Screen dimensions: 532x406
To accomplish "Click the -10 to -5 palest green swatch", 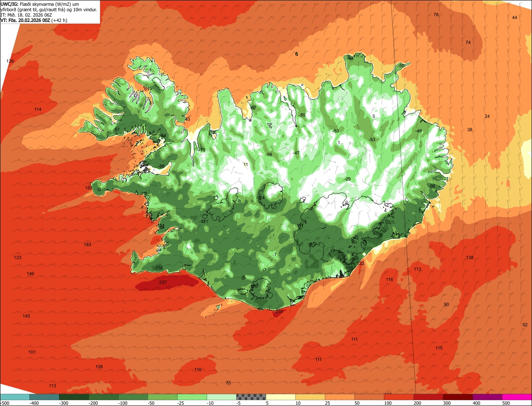I will (x=221, y=397).
